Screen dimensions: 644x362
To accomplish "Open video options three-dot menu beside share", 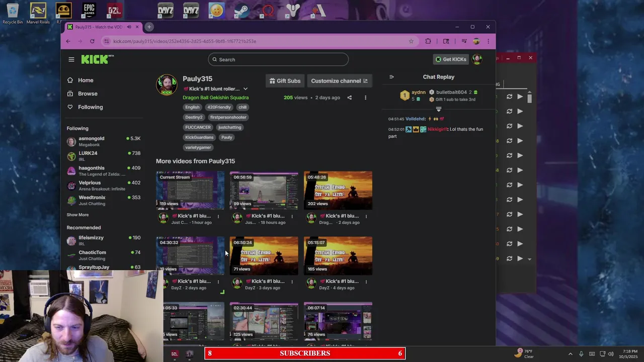I will click(366, 98).
